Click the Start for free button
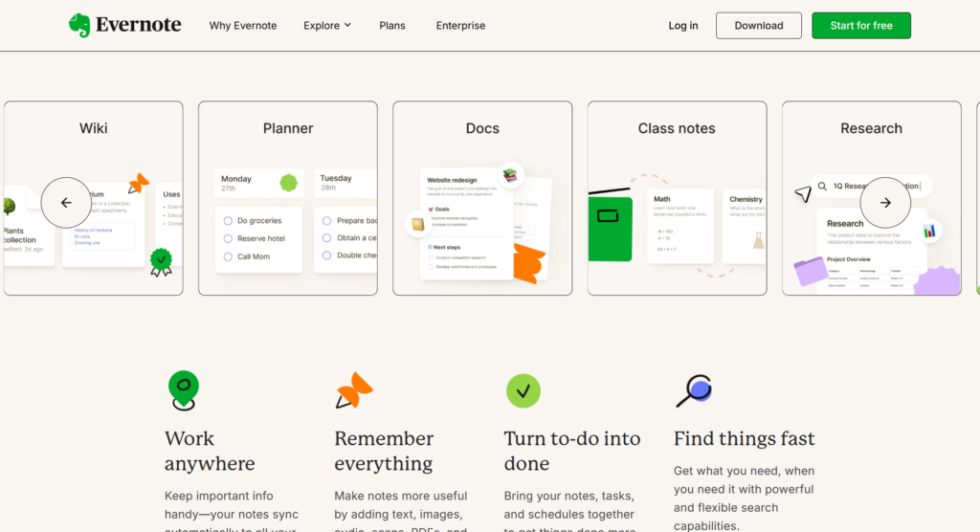980x532 pixels. point(861,26)
